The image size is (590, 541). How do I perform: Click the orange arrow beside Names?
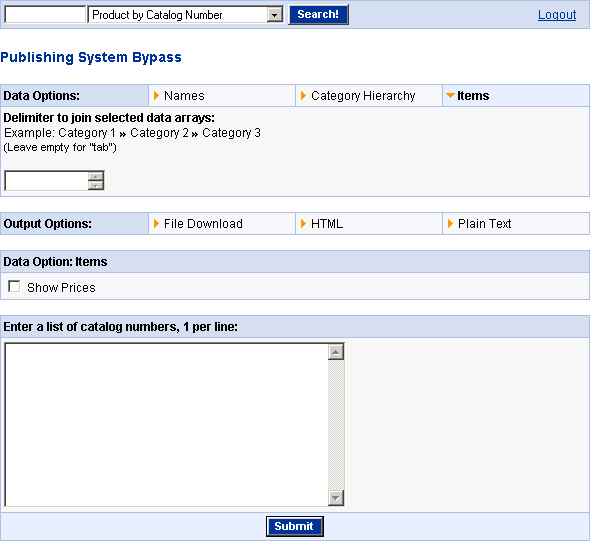point(156,96)
